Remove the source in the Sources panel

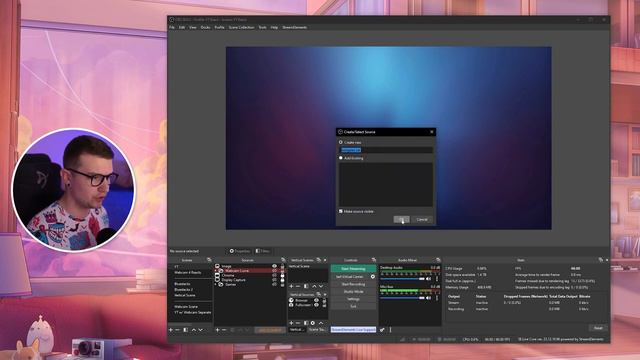click(224, 330)
